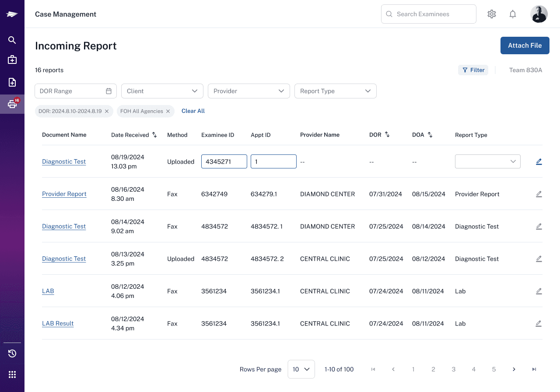Viewport: 560px width, 392px height.
Task: Open the history clock icon in sidebar
Action: pyautogui.click(x=12, y=353)
